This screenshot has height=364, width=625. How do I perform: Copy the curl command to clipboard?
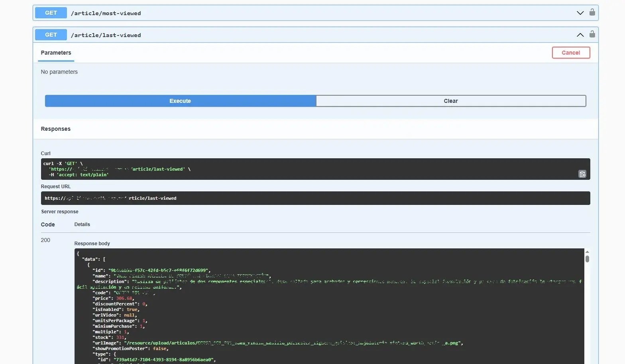coord(582,174)
